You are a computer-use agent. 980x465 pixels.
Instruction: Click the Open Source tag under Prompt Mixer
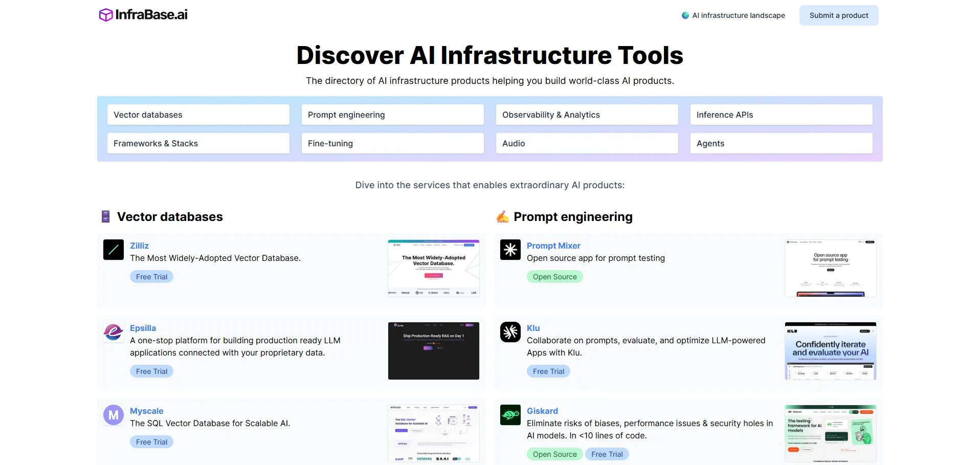[554, 277]
